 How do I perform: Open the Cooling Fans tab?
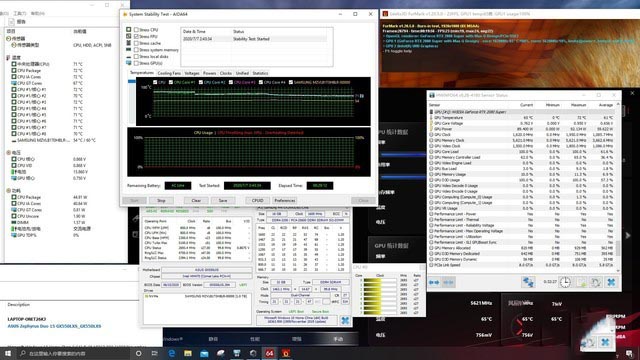click(169, 73)
